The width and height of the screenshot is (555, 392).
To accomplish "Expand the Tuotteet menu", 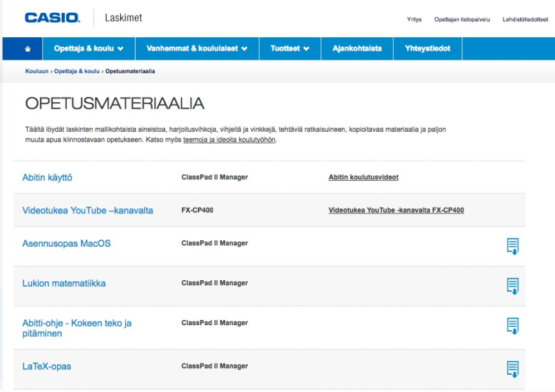I will tap(290, 48).
